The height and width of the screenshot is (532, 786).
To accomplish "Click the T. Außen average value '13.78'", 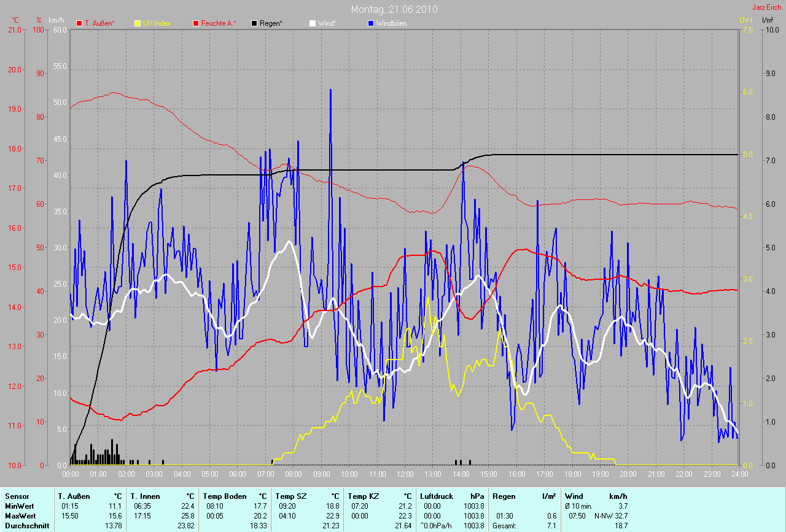I will coord(114,526).
